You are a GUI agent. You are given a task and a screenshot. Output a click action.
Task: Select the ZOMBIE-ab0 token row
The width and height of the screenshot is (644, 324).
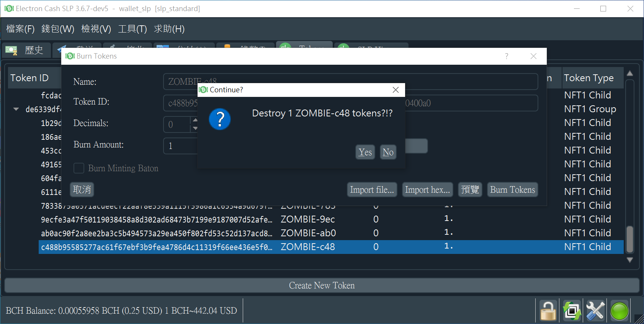tap(331, 233)
